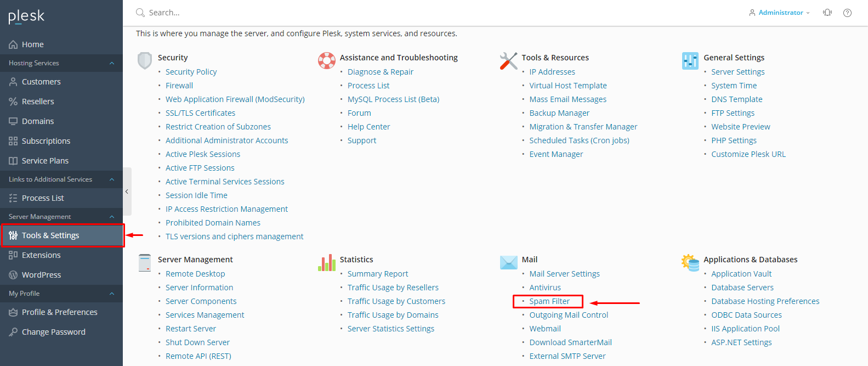This screenshot has width=868, height=366.
Task: Open SSL/TLS Certificates
Action: point(200,113)
